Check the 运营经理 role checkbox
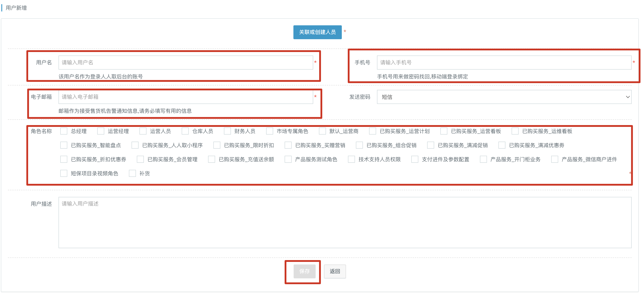Viewport: 644px width, 307px height. [x=101, y=131]
